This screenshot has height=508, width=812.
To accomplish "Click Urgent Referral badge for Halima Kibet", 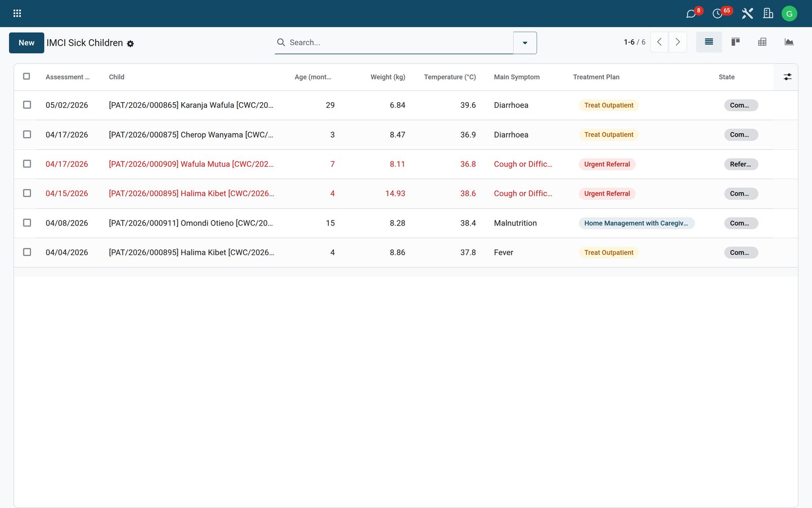I will click(607, 194).
